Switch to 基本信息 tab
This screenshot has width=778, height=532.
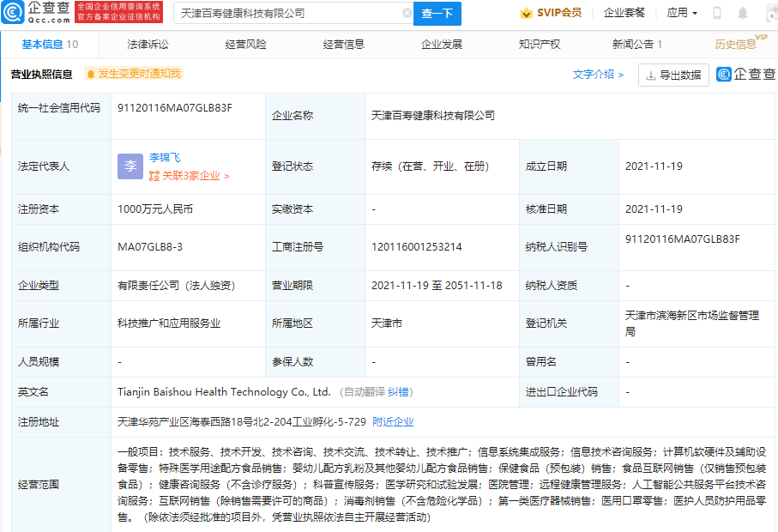click(50, 44)
